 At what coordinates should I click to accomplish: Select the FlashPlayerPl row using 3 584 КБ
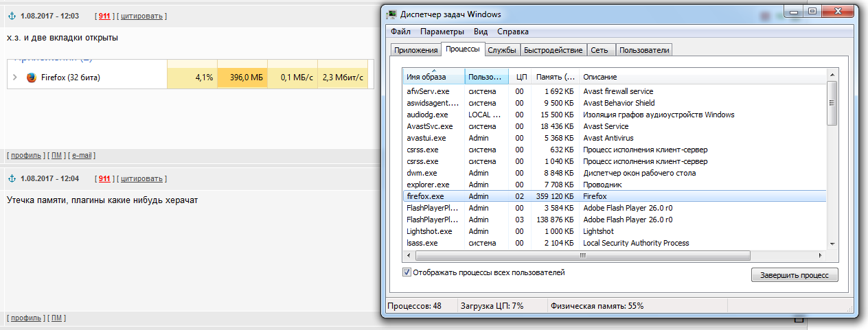[615, 208]
